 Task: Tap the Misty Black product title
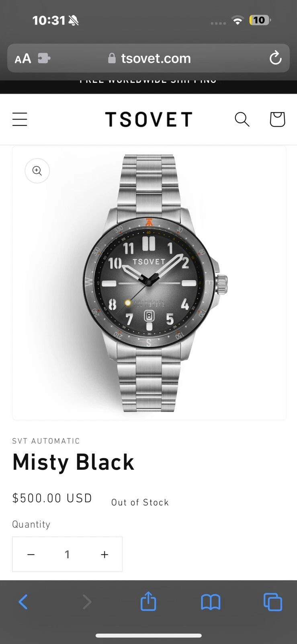click(73, 462)
